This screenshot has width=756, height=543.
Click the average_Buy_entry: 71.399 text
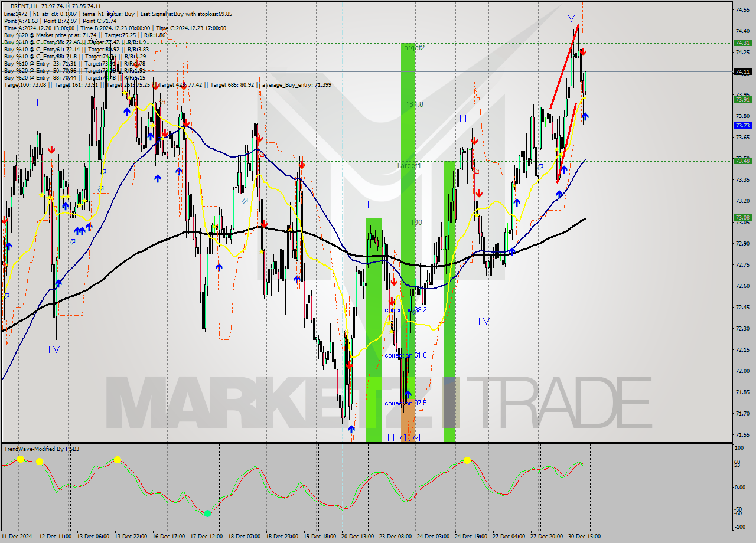(296, 85)
